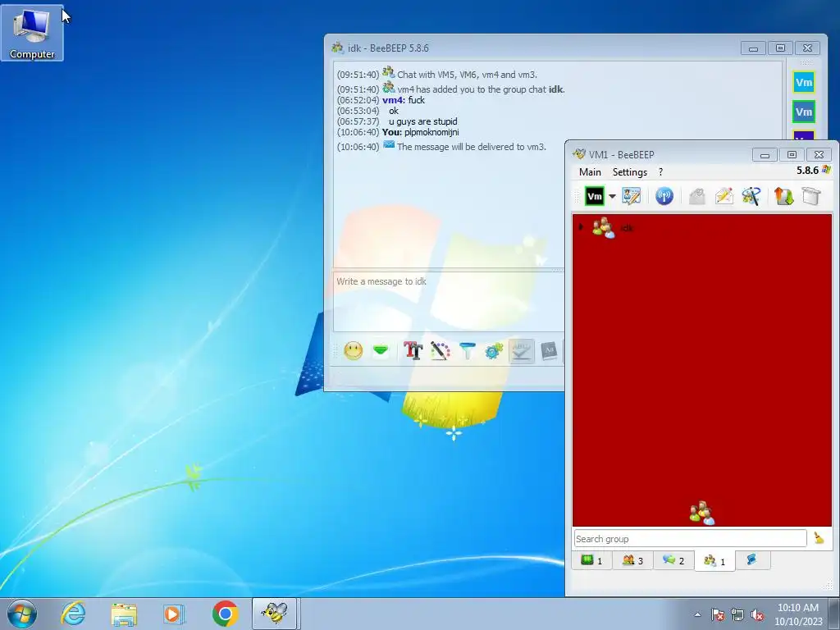Click the "u guys are stupid" chat message
This screenshot has height=630, width=840.
coord(423,121)
